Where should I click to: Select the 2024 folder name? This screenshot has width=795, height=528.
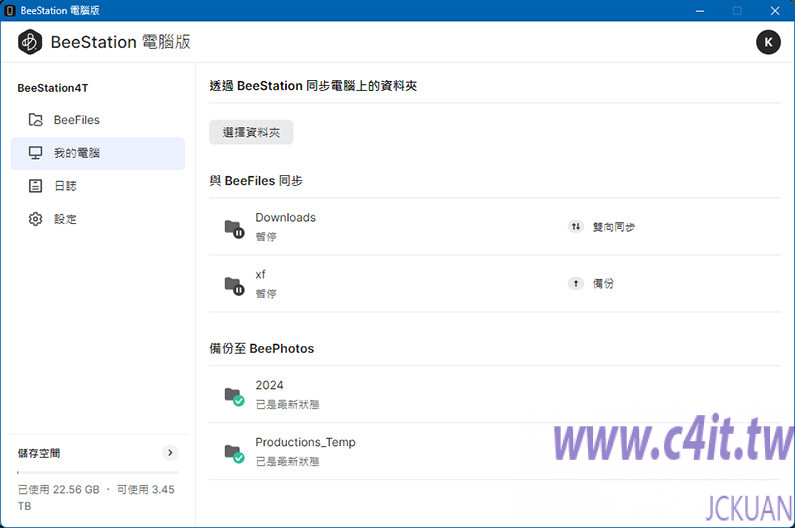tap(269, 385)
